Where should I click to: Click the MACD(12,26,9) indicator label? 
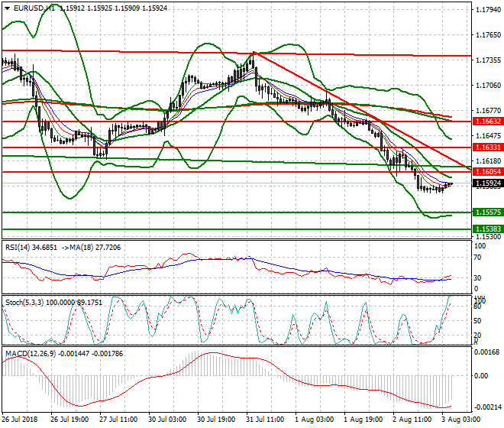31,353
